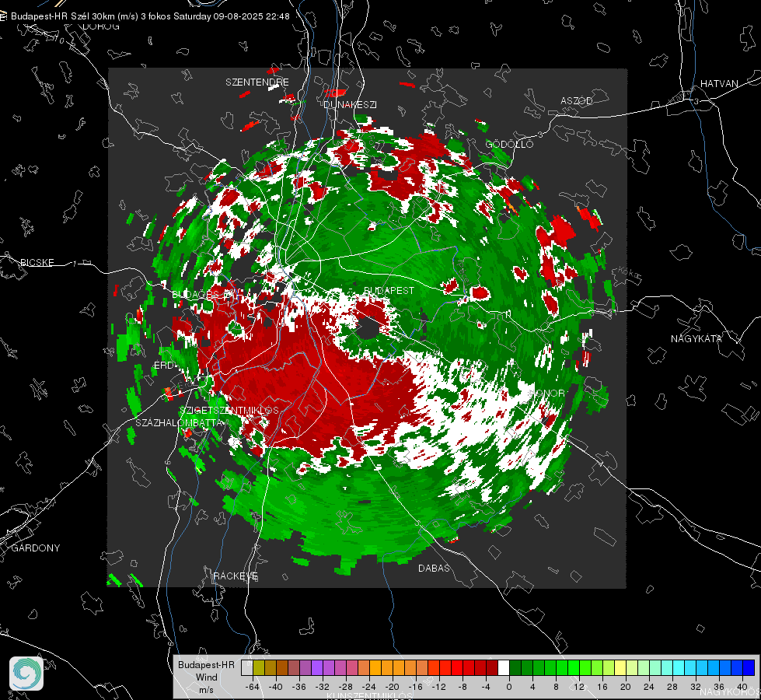
Task: Click the 0 legend value
Action: pos(509,687)
